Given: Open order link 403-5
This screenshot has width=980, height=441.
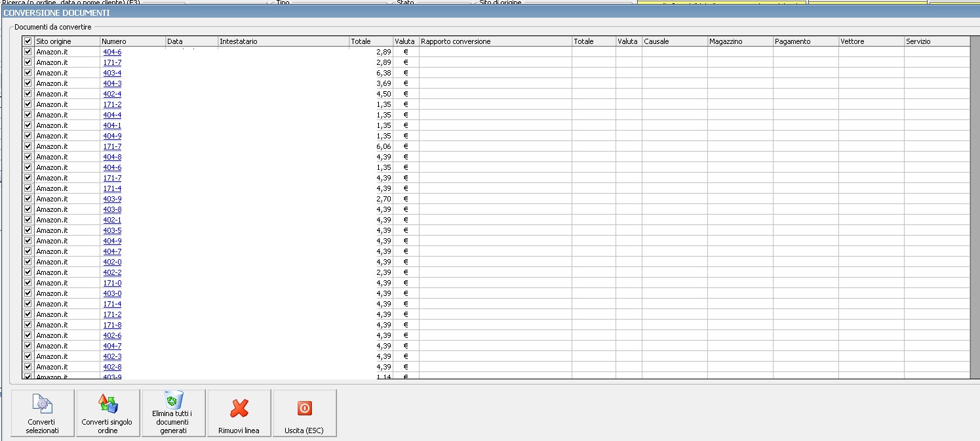Looking at the screenshot, I should [x=112, y=230].
